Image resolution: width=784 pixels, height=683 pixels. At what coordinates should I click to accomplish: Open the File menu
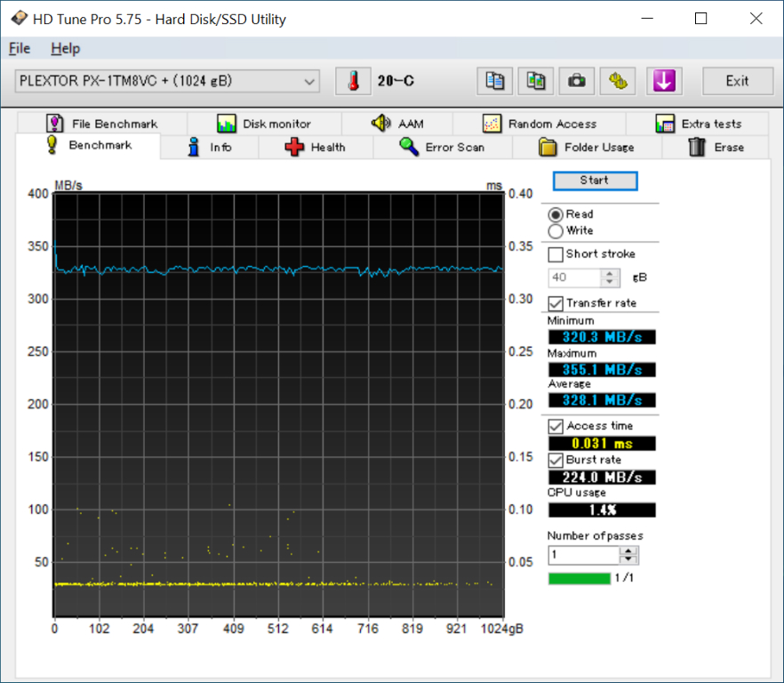(19, 49)
